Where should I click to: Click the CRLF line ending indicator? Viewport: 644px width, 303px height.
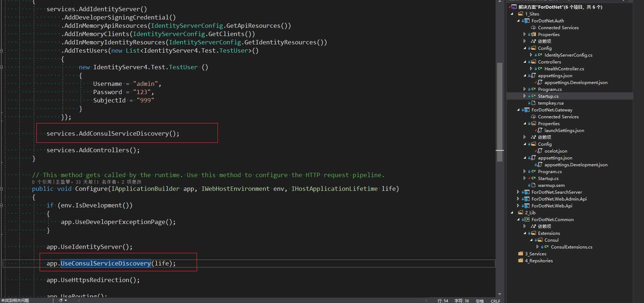click(495, 300)
